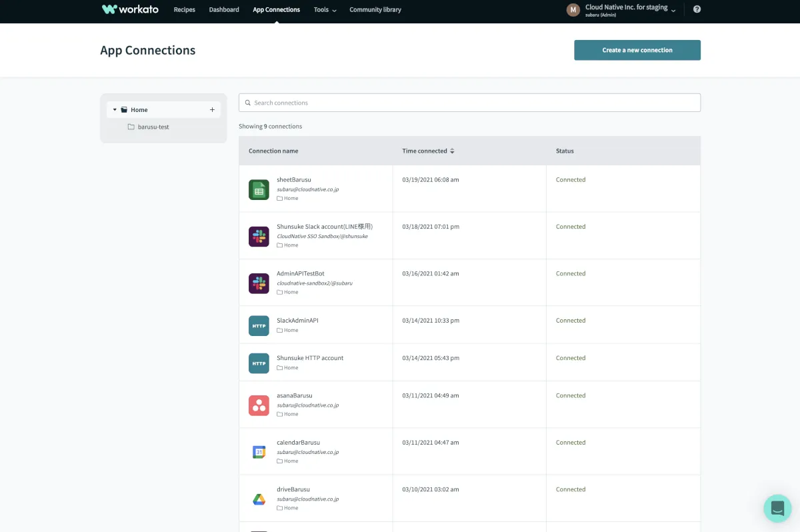Add a new folder with plus icon
The height and width of the screenshot is (532, 800).
click(x=212, y=110)
